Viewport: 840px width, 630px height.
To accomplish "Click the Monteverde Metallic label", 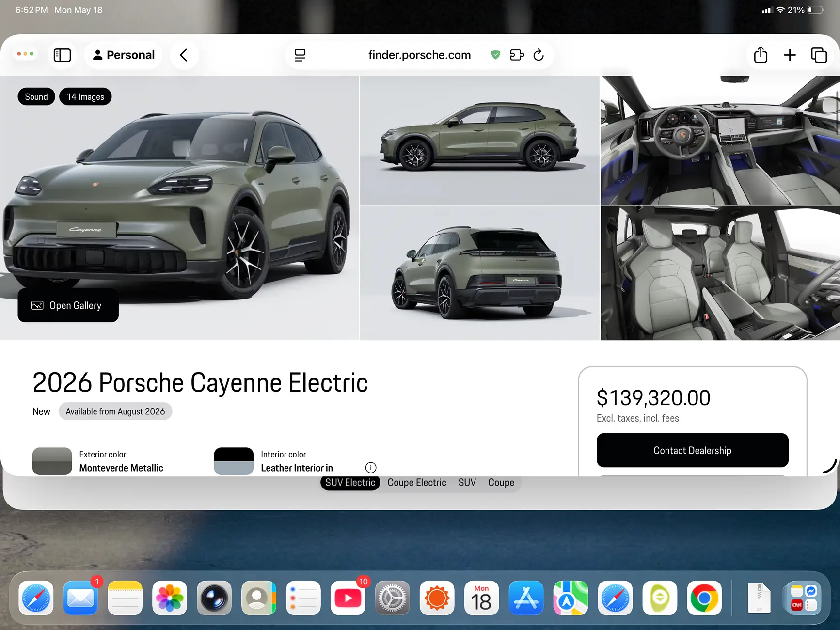I will (x=121, y=468).
